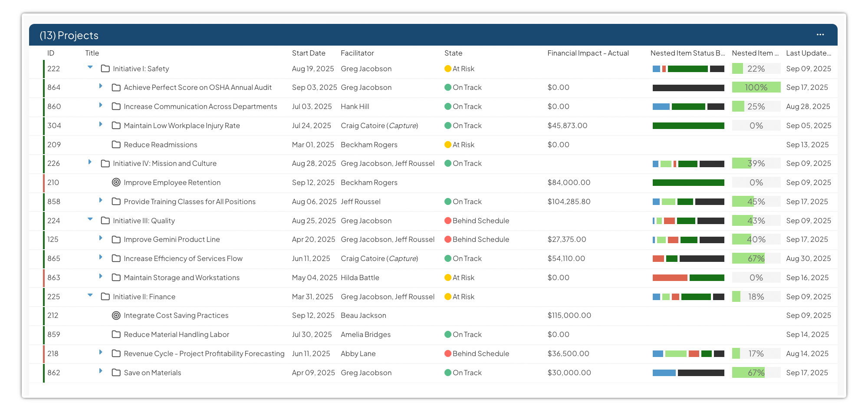Collapse the Initiative II: Finance group

coord(90,295)
